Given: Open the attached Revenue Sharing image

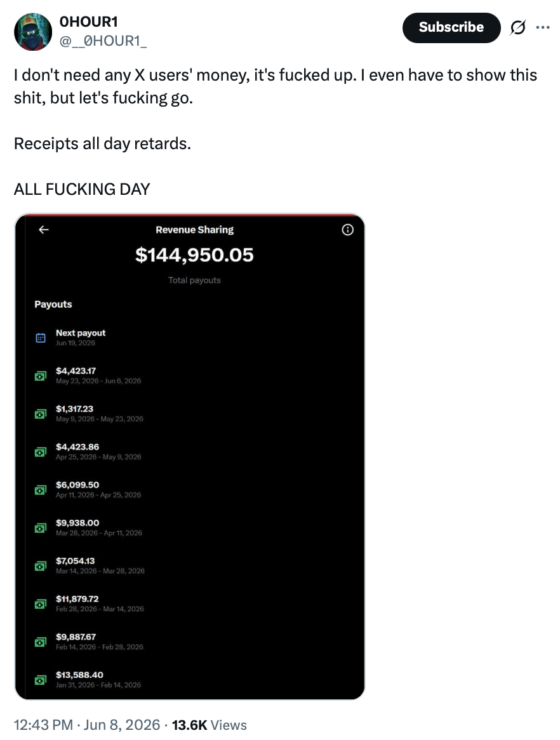Looking at the screenshot, I should click(190, 456).
